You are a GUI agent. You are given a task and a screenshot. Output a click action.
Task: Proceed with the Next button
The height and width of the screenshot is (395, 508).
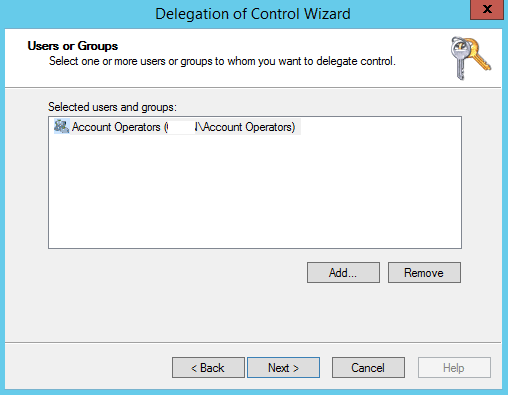point(283,368)
